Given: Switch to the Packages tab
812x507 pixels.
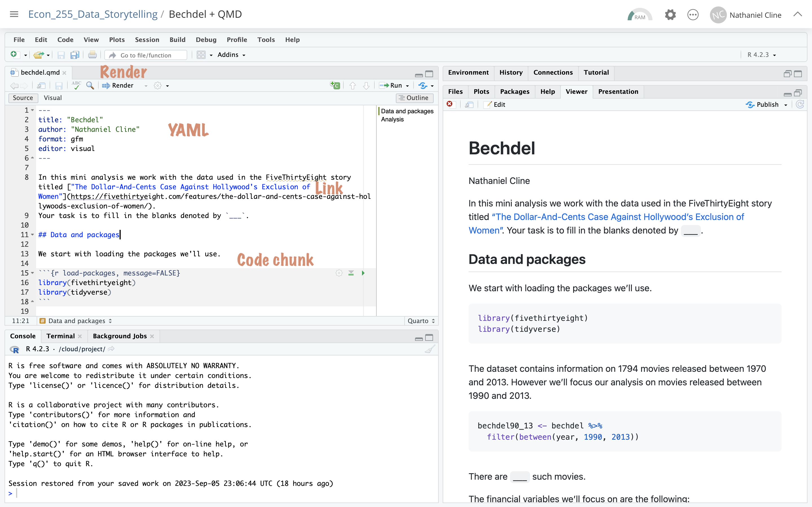Looking at the screenshot, I should 514,92.
